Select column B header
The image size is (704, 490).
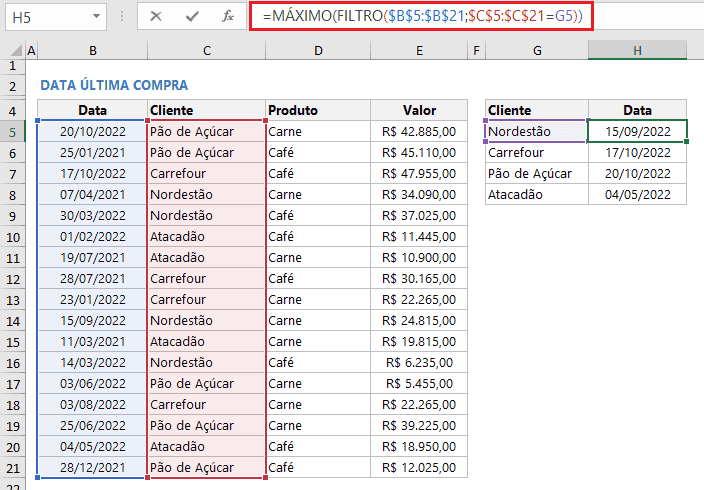point(91,50)
